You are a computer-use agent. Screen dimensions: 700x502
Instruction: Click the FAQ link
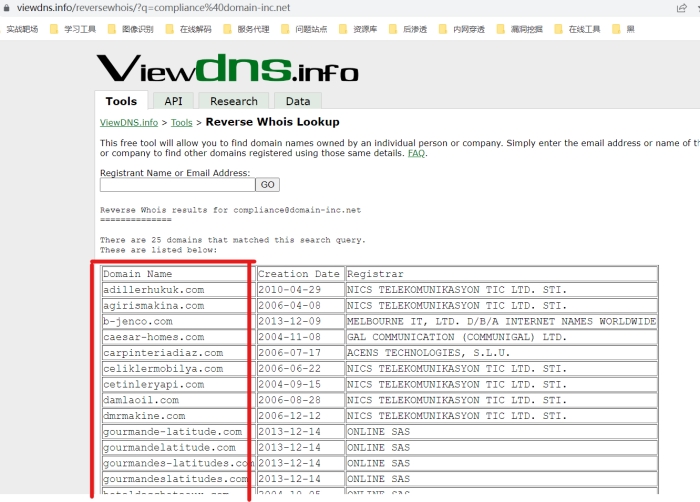[416, 153]
